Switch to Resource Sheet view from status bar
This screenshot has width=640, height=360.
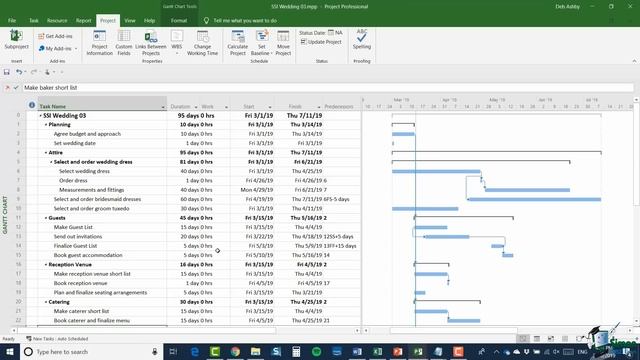565,339
